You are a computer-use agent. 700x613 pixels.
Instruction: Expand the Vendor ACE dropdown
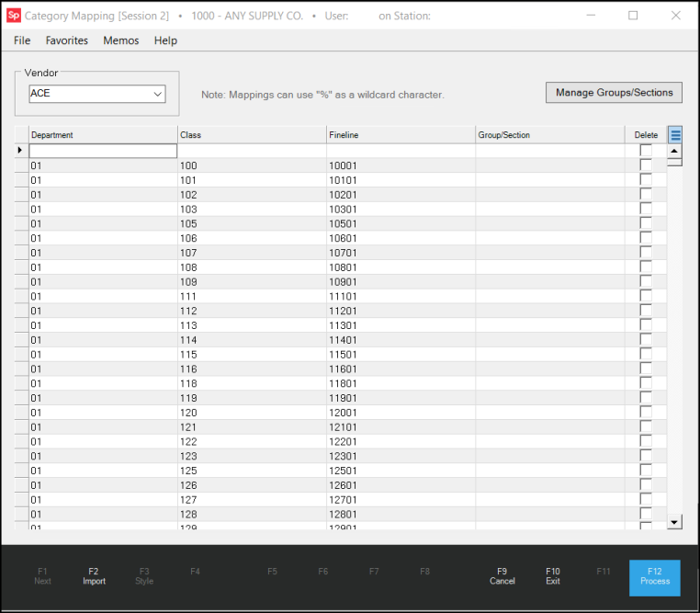(x=157, y=94)
